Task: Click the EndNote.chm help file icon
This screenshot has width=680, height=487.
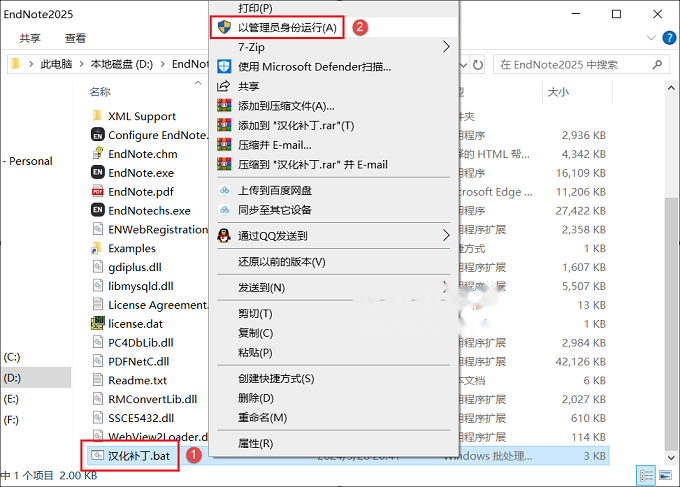Action: click(98, 154)
